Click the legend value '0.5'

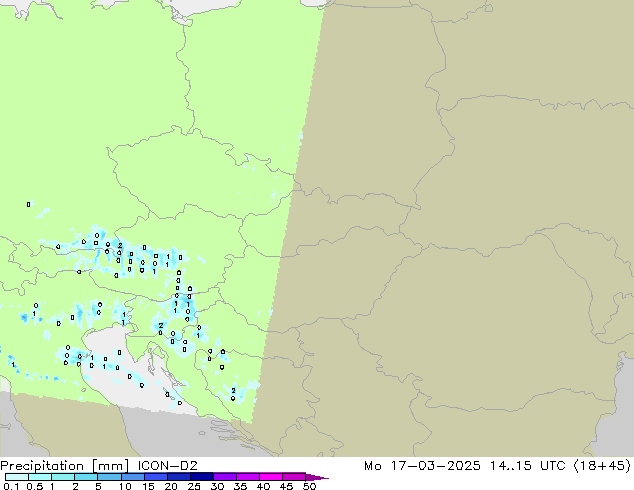[x=34, y=486]
